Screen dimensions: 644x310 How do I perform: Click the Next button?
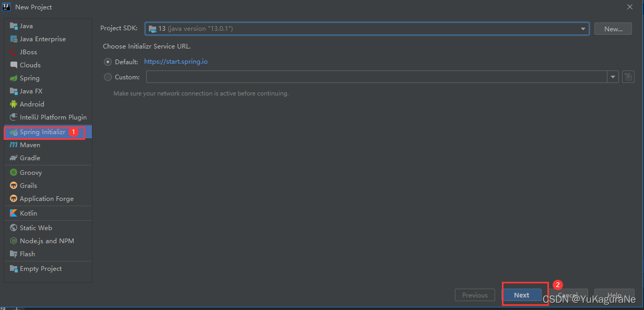(x=521, y=295)
